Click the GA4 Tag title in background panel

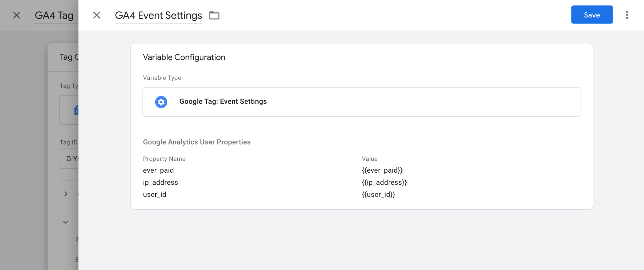(54, 15)
